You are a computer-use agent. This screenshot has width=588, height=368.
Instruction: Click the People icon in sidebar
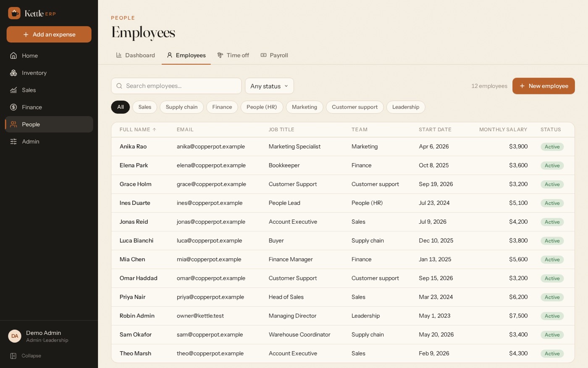(x=13, y=124)
